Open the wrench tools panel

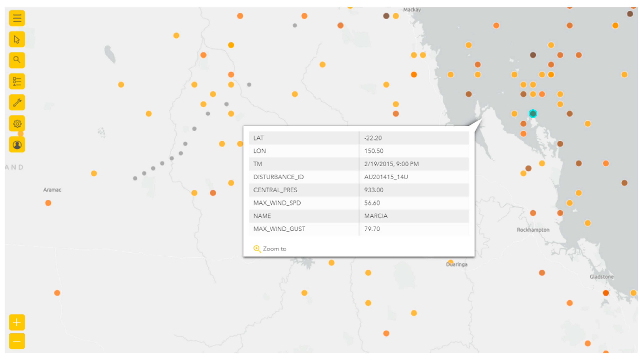pyautogui.click(x=17, y=102)
